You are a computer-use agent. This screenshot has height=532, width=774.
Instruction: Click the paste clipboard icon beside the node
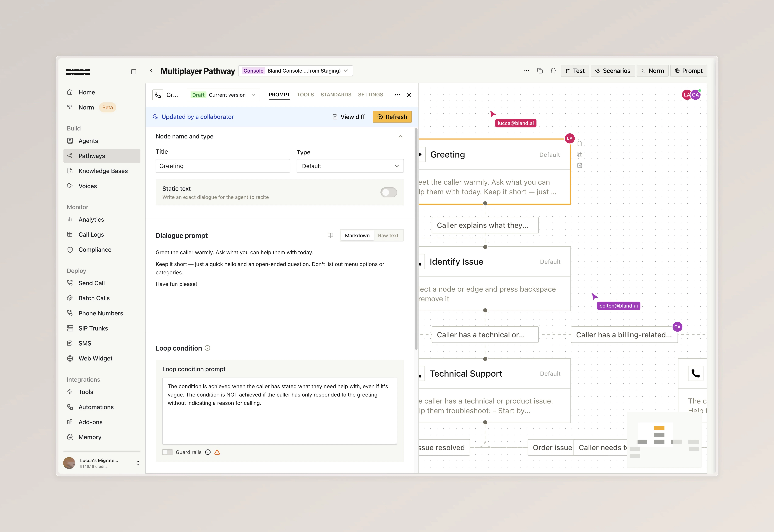click(x=580, y=166)
